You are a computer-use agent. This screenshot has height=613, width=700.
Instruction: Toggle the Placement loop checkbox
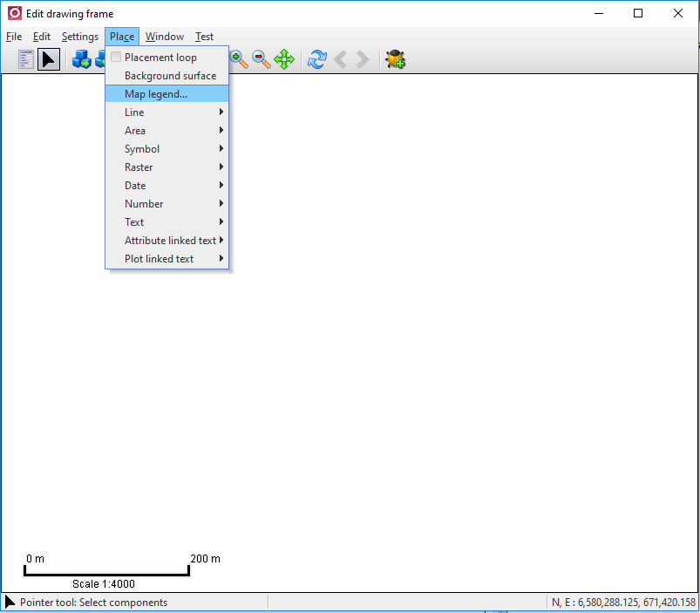coord(116,57)
